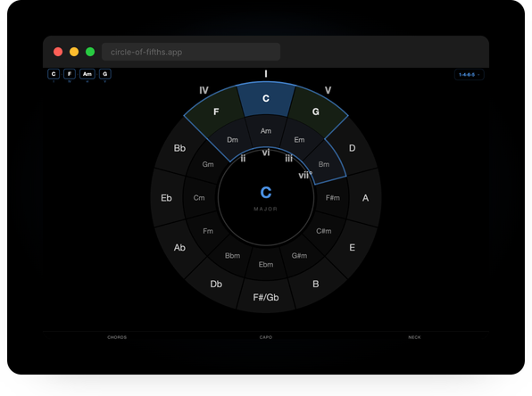This screenshot has height=396, width=532.
Task: Select the Ebm segment on inner ring
Action: [266, 265]
